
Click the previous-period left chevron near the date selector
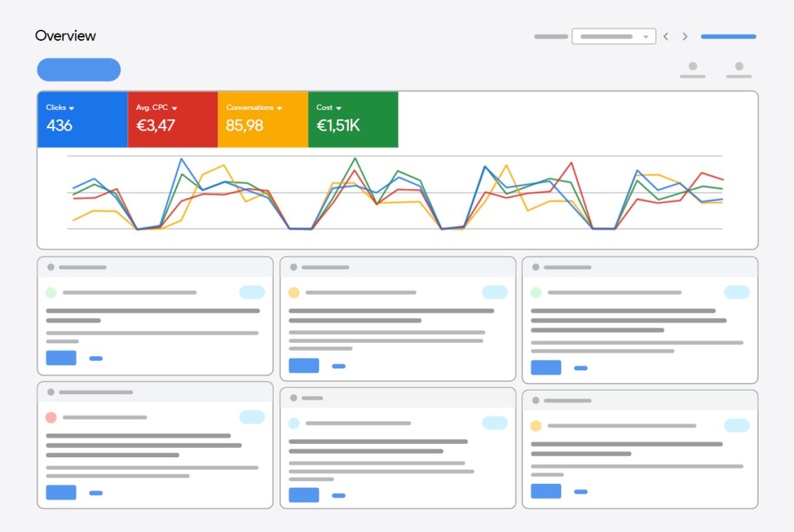[666, 36]
